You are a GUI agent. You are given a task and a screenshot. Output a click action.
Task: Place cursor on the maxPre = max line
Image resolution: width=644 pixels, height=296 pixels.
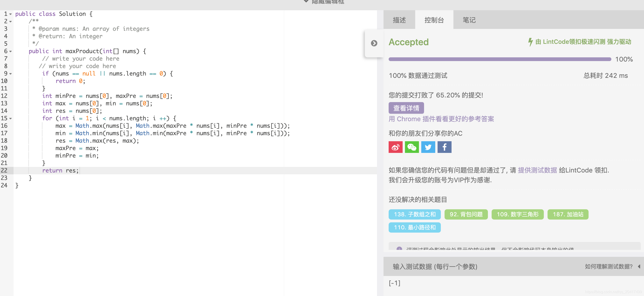[x=77, y=148]
